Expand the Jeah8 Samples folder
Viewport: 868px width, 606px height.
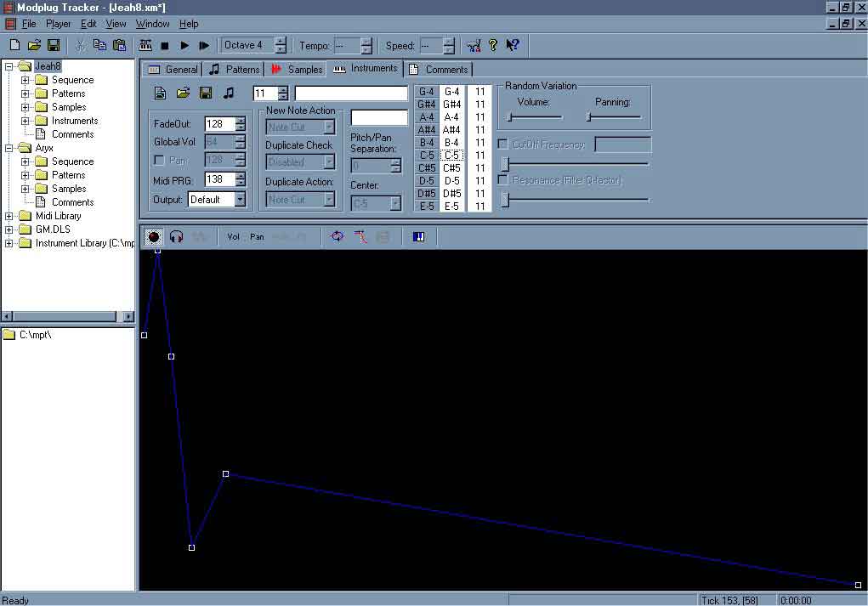tap(26, 107)
